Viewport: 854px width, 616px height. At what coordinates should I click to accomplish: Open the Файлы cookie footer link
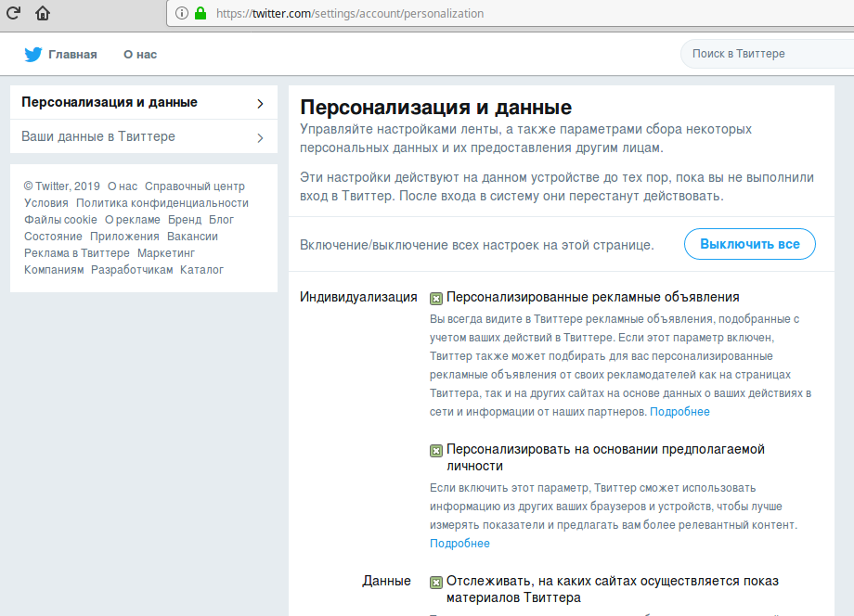coord(60,220)
